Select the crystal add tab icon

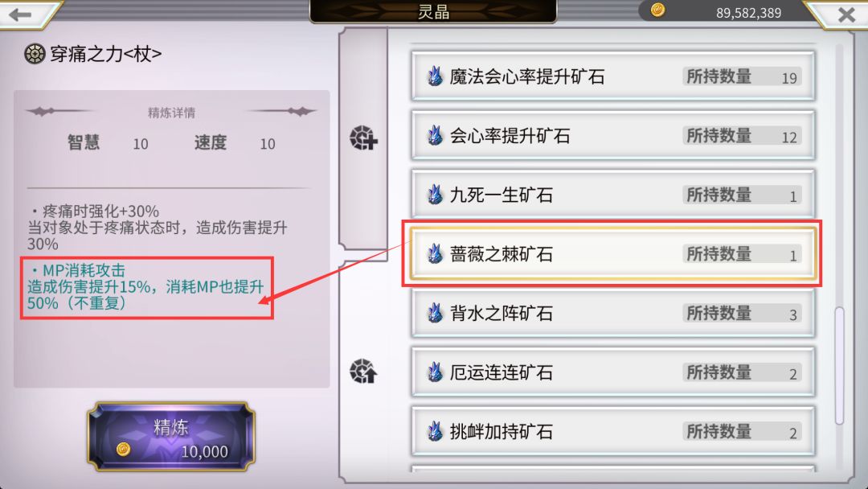(x=363, y=138)
